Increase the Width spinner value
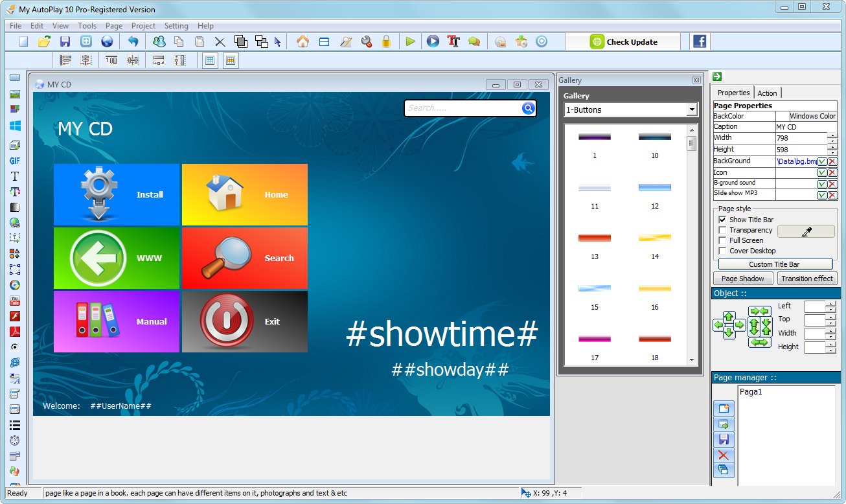 tap(832, 135)
